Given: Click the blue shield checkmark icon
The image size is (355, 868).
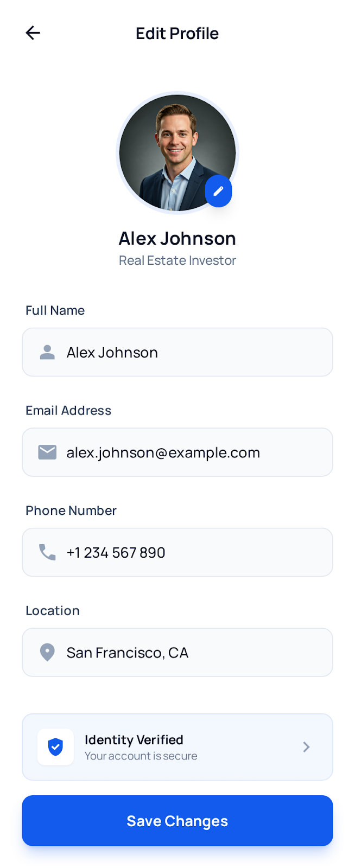Looking at the screenshot, I should (x=55, y=747).
